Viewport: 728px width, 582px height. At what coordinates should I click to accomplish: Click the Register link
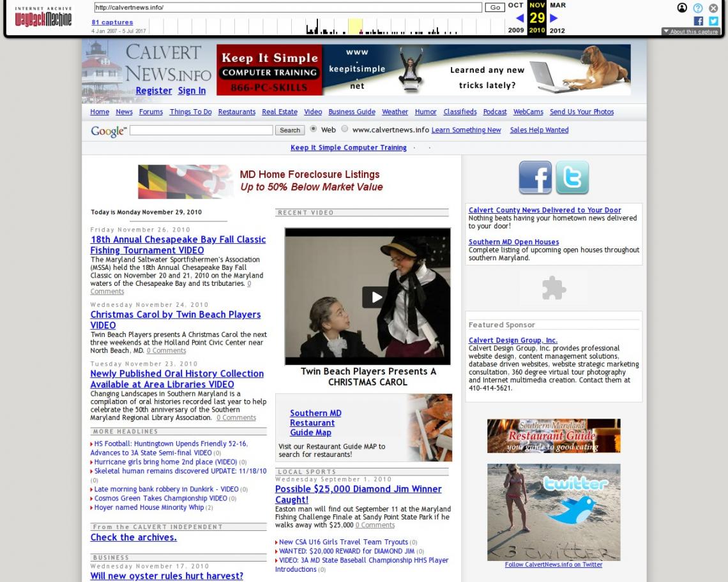point(154,91)
